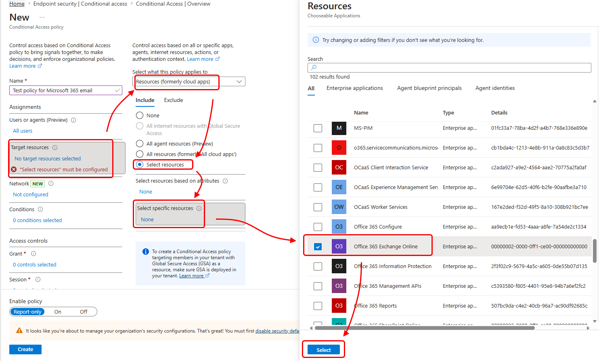Click the red error icon for Select resources
The height and width of the screenshot is (364, 599).
pos(14,169)
